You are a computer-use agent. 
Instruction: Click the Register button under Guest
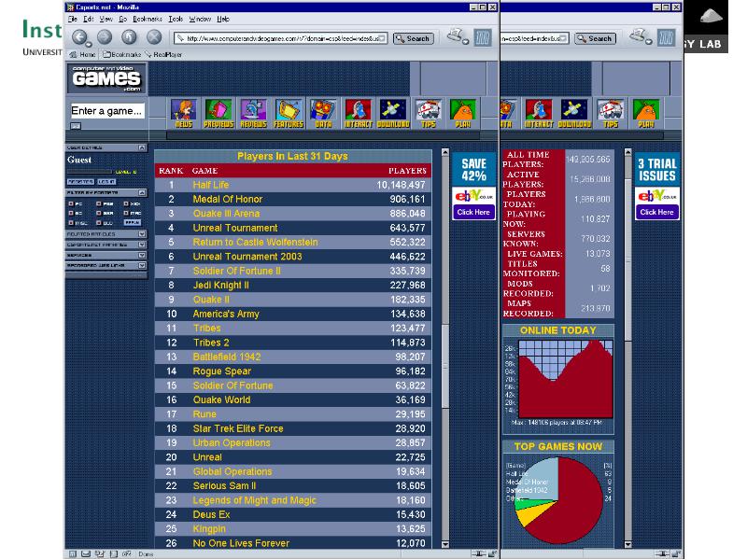pyautogui.click(x=80, y=181)
